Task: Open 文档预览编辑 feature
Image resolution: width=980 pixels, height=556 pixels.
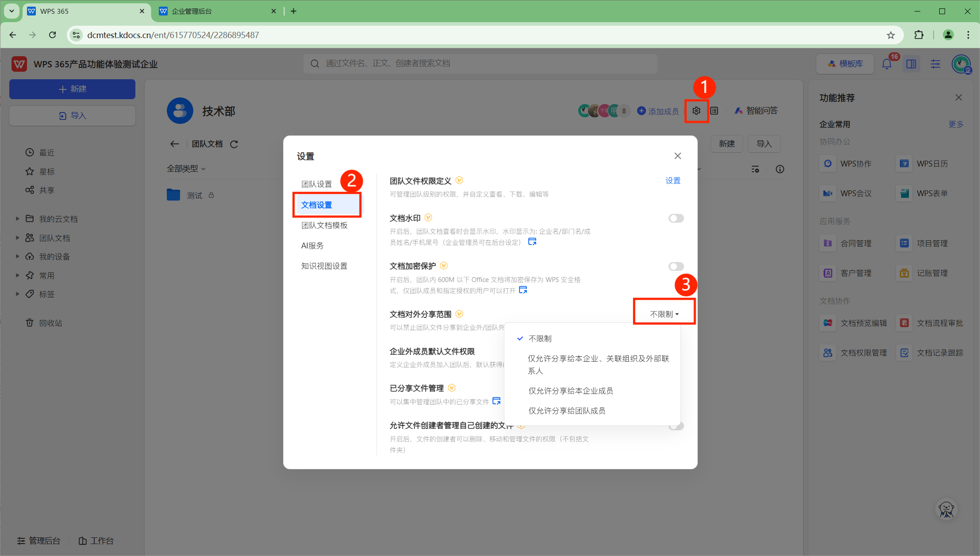Action: (853, 323)
